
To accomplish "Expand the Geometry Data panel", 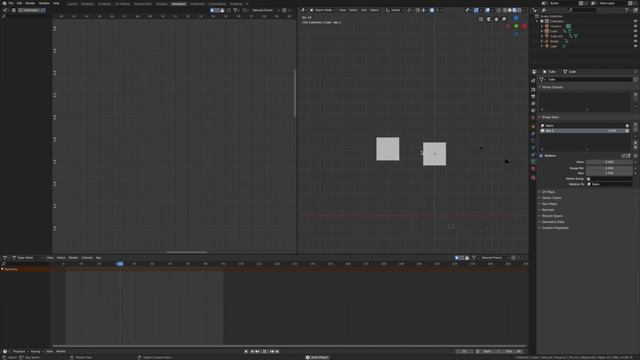I will 552,222.
